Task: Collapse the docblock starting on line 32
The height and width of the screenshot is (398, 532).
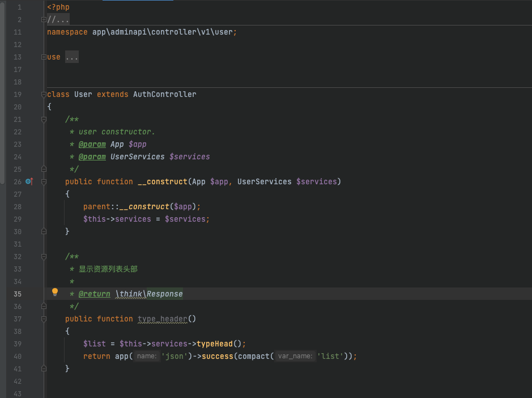Action: (x=44, y=257)
